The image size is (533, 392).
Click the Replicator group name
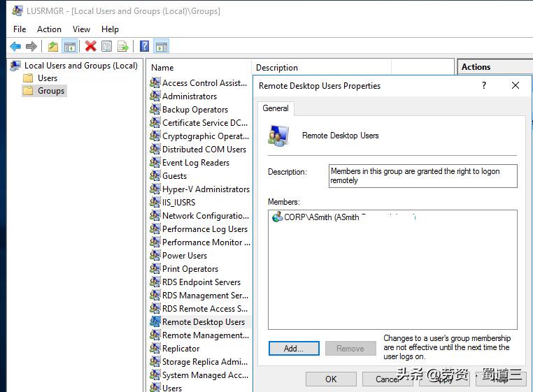181,348
